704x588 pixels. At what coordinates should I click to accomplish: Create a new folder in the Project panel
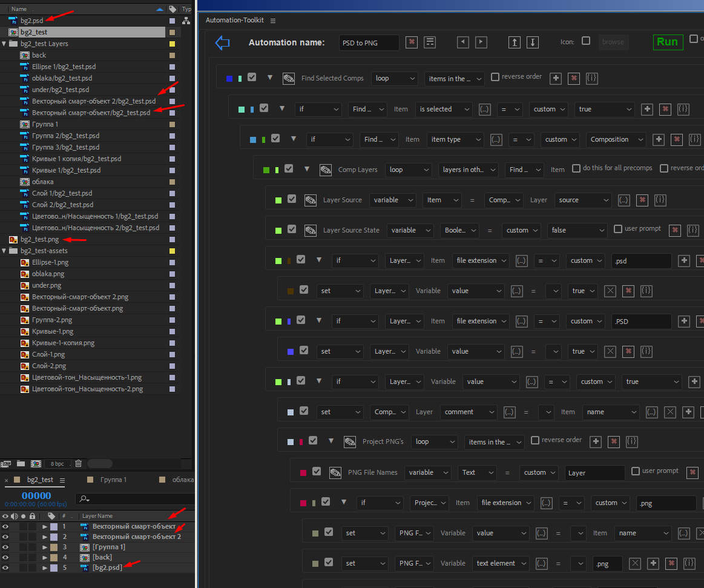(x=21, y=464)
